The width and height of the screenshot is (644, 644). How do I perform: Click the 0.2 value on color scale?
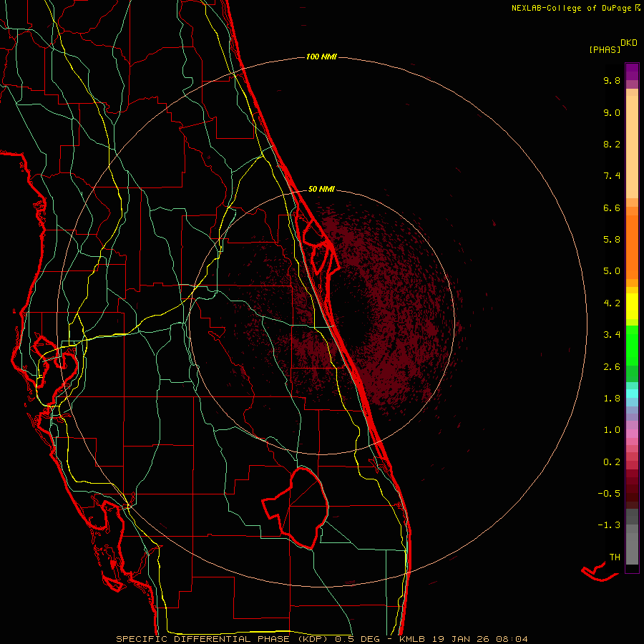point(612,462)
